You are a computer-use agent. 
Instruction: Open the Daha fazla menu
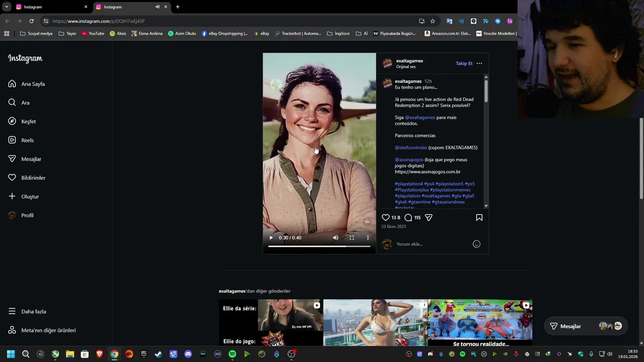[x=27, y=311]
